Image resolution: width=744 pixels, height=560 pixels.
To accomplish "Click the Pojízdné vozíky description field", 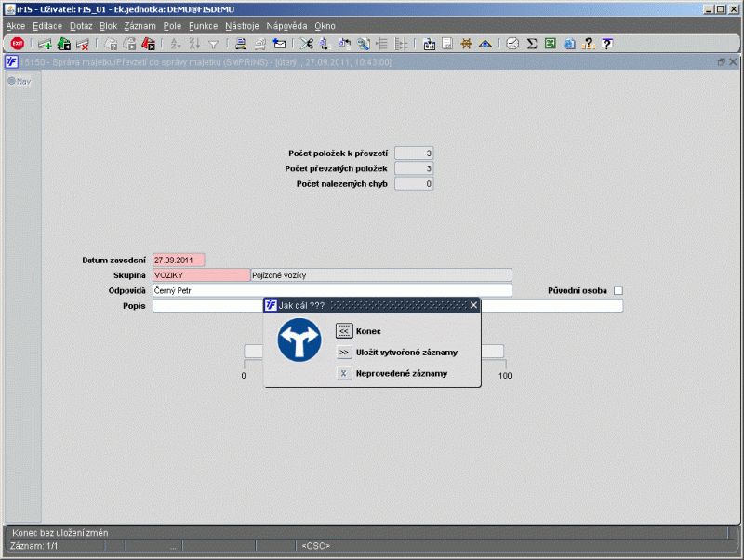I will (381, 275).
